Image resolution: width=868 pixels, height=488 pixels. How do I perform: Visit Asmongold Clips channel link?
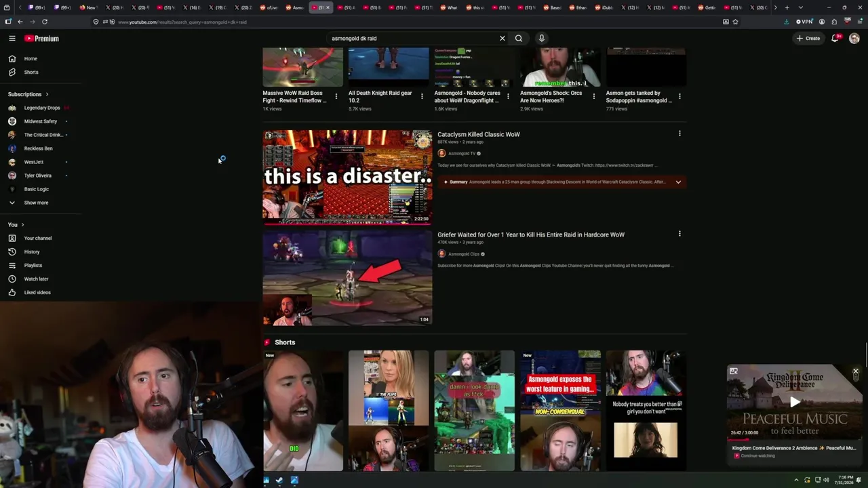464,254
